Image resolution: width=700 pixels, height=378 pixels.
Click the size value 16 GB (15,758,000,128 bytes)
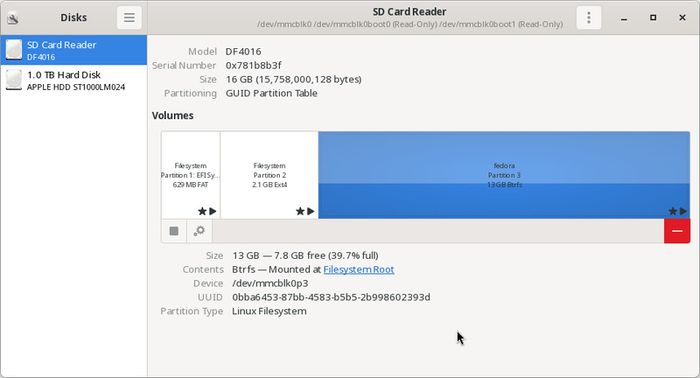point(293,79)
